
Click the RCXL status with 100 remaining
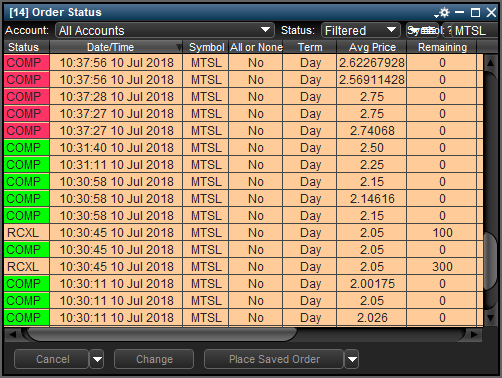pyautogui.click(x=26, y=232)
